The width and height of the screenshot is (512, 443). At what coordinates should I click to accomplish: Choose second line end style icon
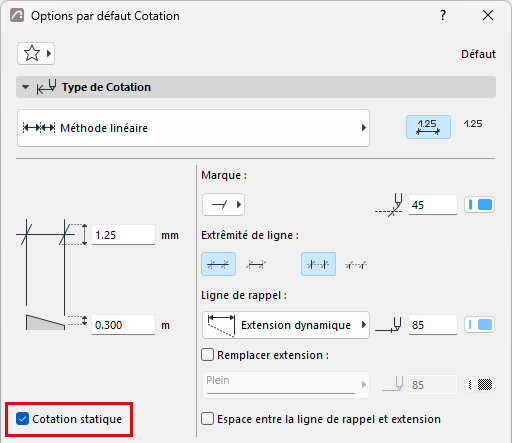[x=256, y=264]
